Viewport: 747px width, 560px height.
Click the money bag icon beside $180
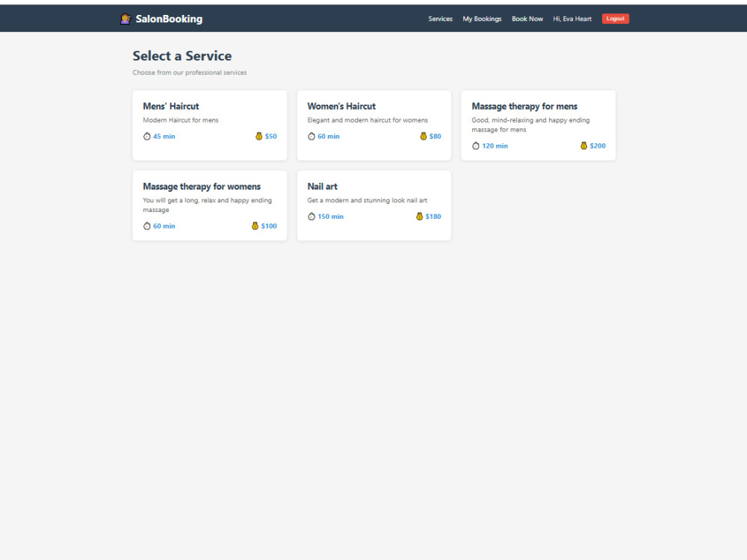[x=419, y=217]
